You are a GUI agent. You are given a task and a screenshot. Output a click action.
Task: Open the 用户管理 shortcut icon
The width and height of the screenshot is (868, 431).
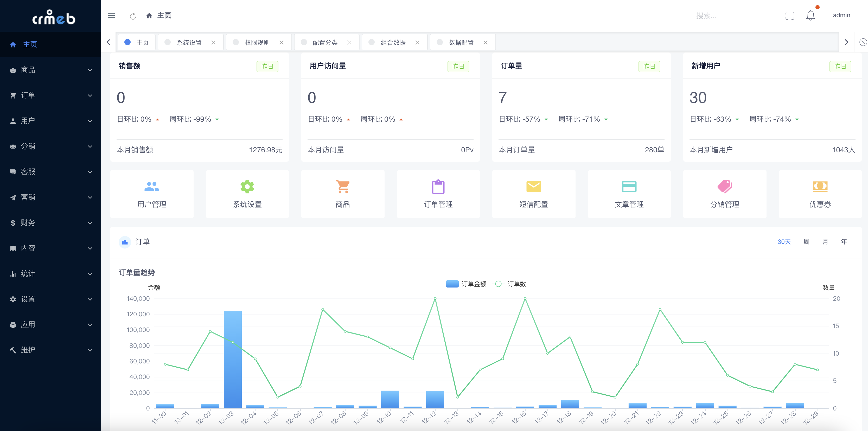pyautogui.click(x=152, y=187)
